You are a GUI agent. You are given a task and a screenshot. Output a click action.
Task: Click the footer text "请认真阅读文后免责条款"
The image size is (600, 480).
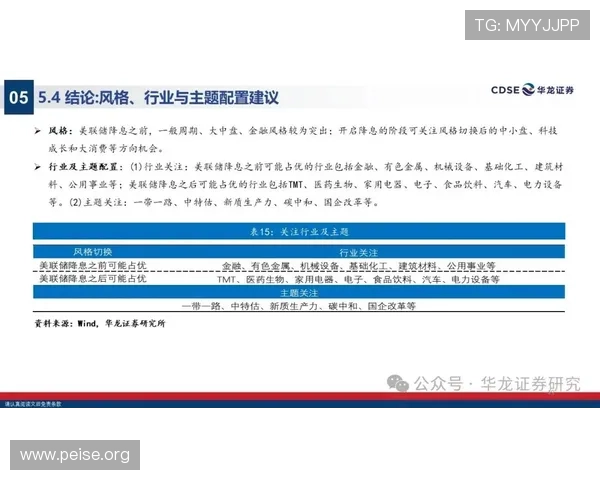click(33, 404)
